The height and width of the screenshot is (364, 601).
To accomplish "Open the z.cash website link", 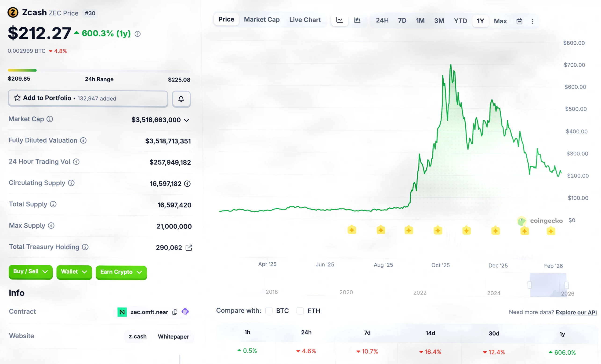I will 138,336.
